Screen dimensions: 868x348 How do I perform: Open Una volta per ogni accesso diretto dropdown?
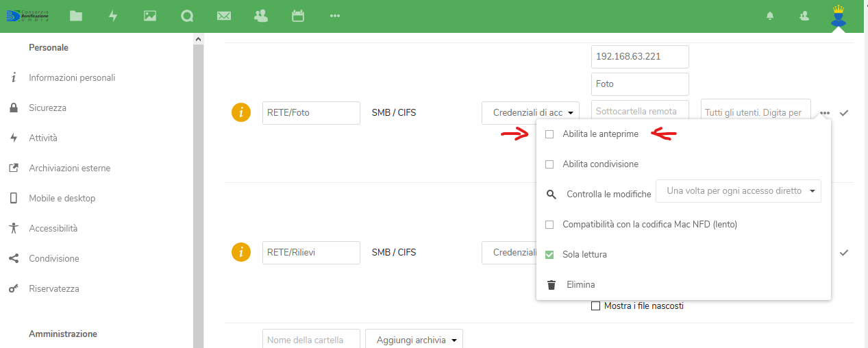(x=739, y=191)
